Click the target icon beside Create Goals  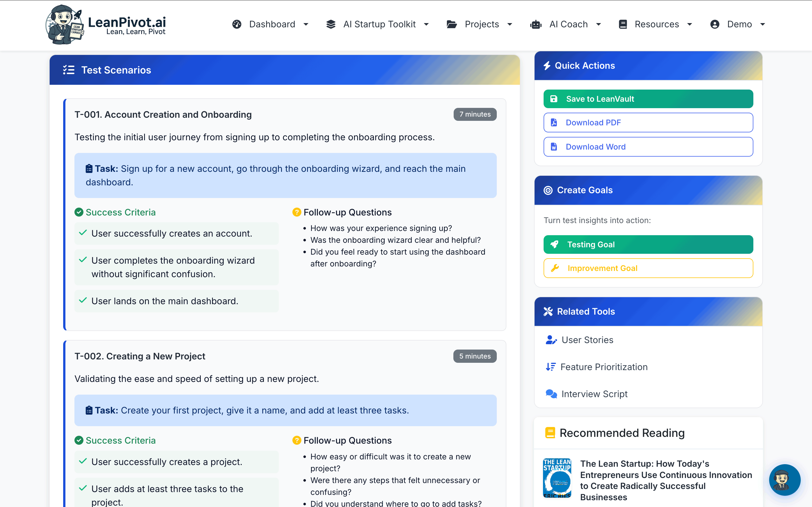tap(548, 190)
